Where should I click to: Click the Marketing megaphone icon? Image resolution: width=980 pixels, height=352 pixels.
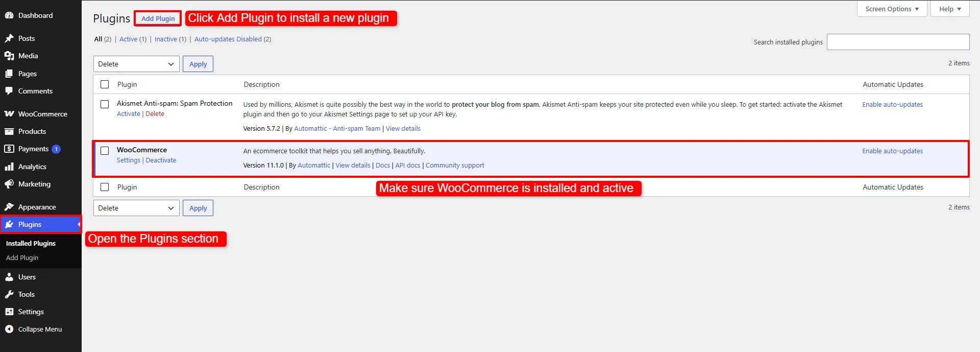click(x=9, y=184)
